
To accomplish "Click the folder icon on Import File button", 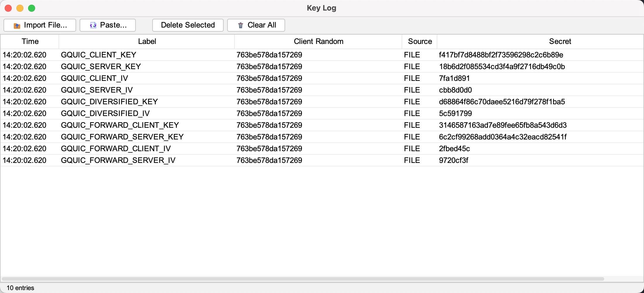I will 17,25.
